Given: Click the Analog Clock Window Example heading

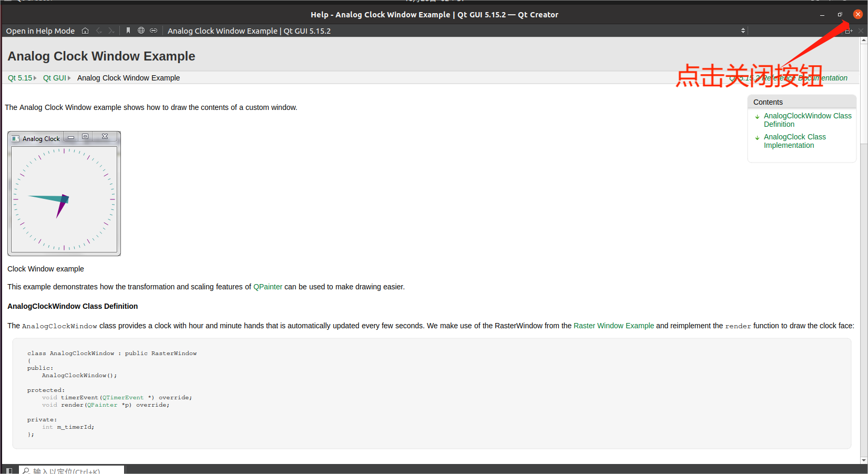Looking at the screenshot, I should [101, 56].
